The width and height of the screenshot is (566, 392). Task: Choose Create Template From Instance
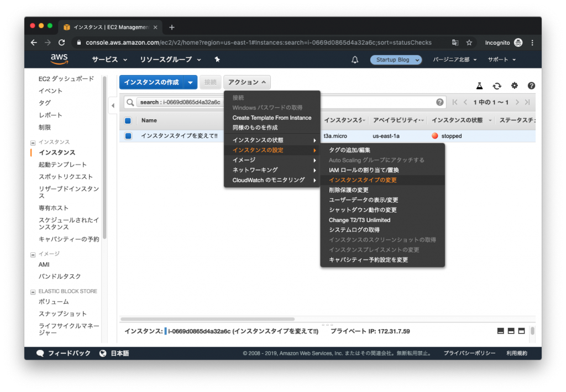(272, 118)
